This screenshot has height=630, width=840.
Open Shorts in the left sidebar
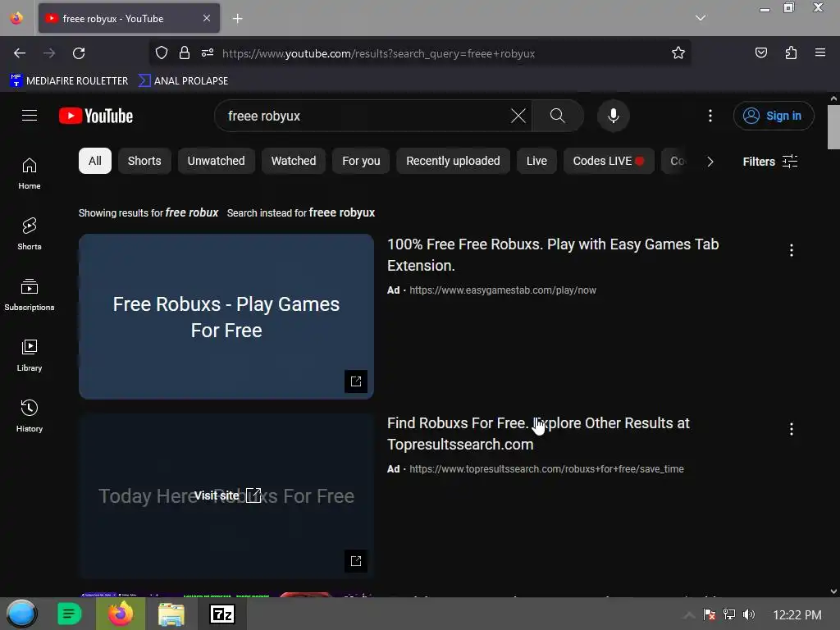[30, 234]
